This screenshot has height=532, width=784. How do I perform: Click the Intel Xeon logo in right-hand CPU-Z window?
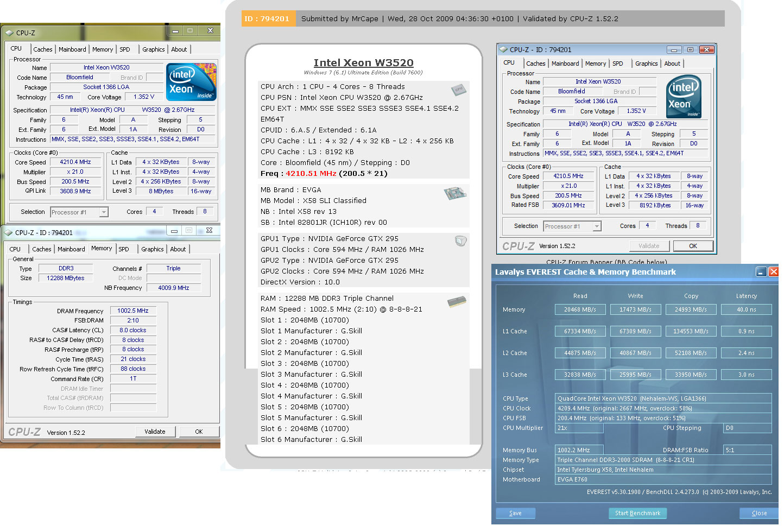tap(684, 97)
